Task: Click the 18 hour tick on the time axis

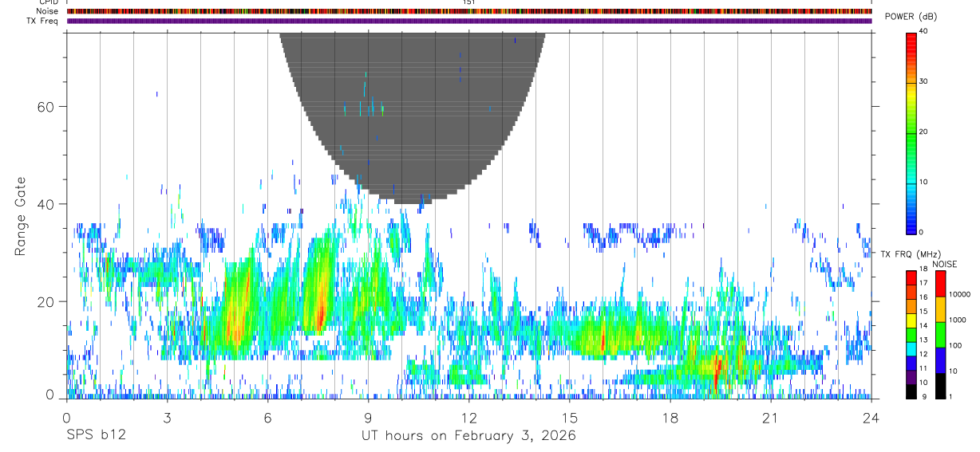Action: 670,417
